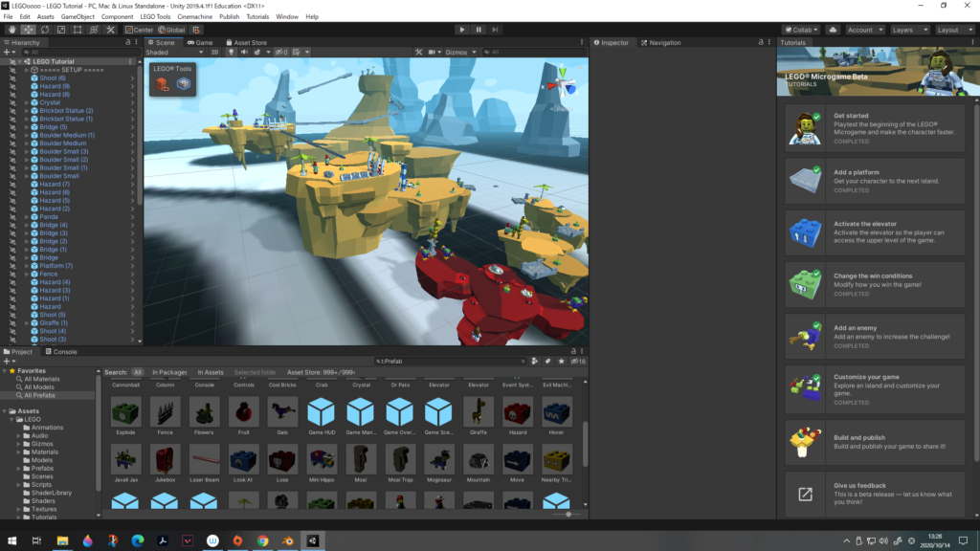Toggle scene lighting
Viewport: 980px width, 551px height.
231,52
